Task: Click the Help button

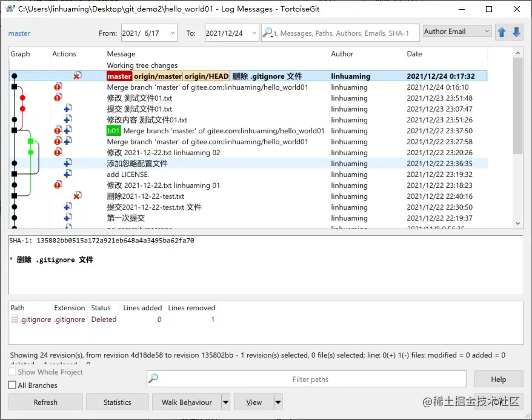Action: pyautogui.click(x=499, y=379)
